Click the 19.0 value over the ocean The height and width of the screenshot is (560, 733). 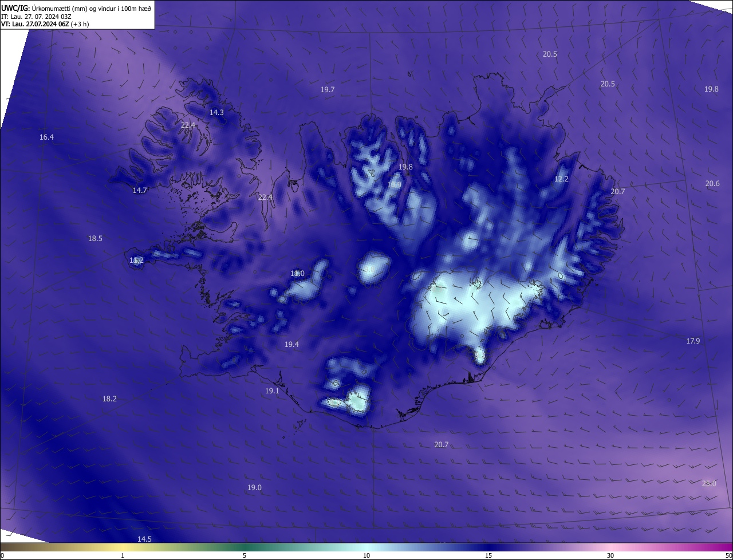click(x=254, y=487)
